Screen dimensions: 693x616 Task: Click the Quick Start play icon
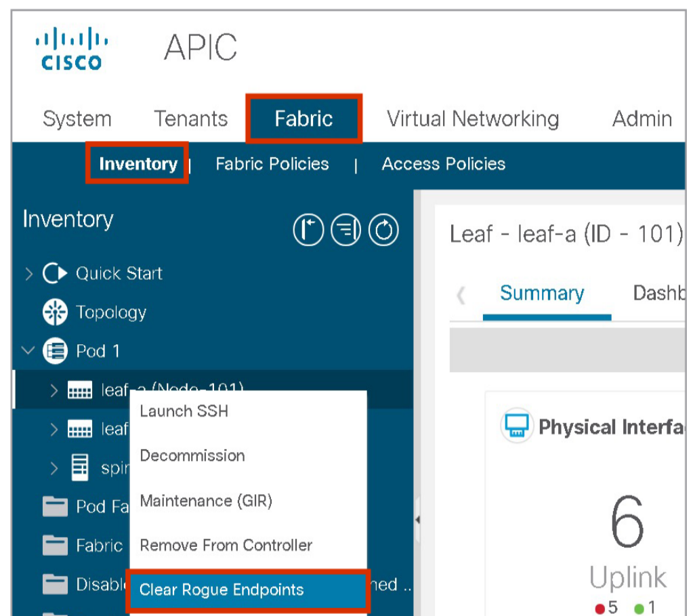coord(55,274)
